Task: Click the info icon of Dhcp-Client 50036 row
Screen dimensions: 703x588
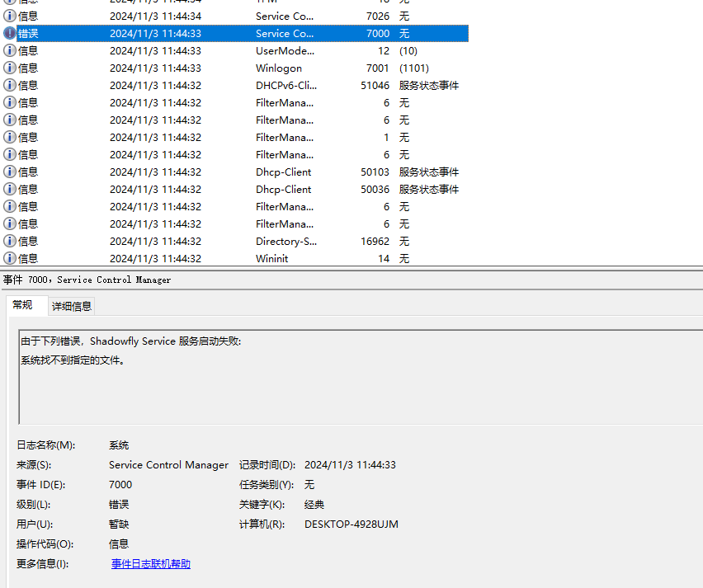Action: tap(9, 189)
